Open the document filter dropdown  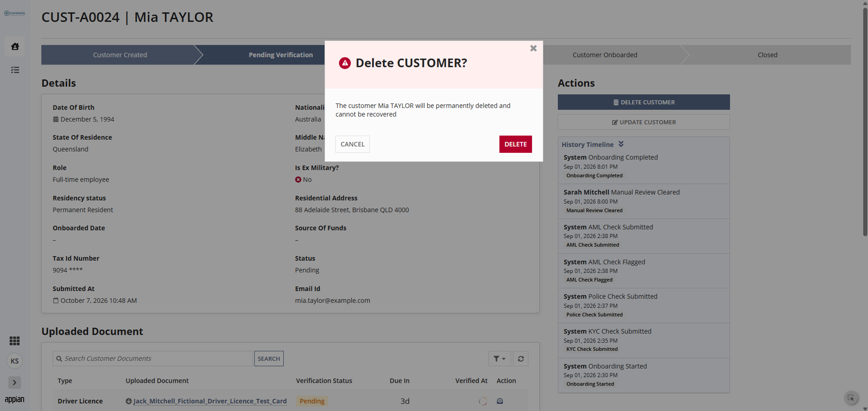point(499,359)
